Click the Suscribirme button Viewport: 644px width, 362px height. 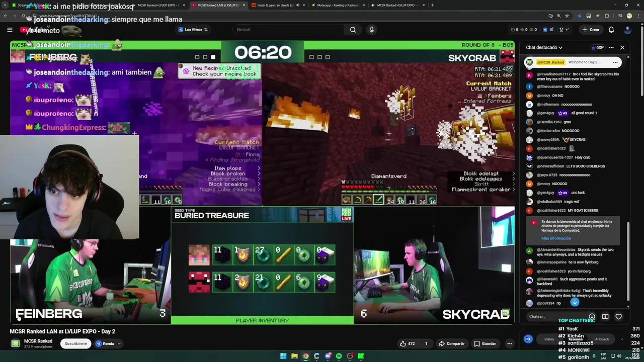click(75, 343)
